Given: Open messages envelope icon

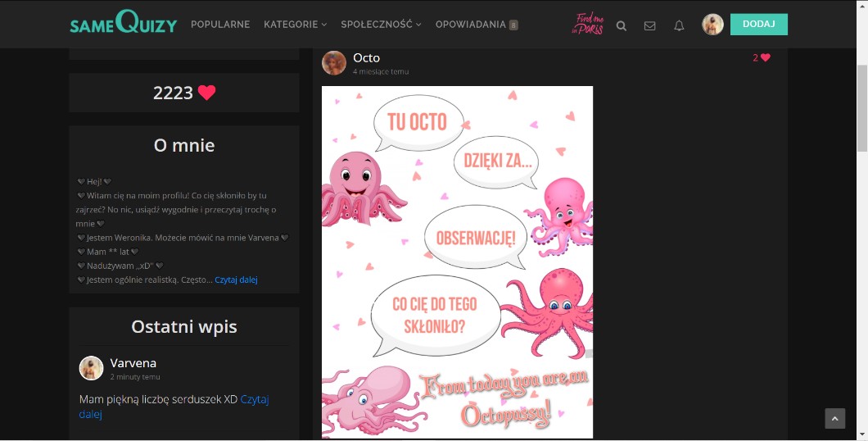Looking at the screenshot, I should (650, 25).
